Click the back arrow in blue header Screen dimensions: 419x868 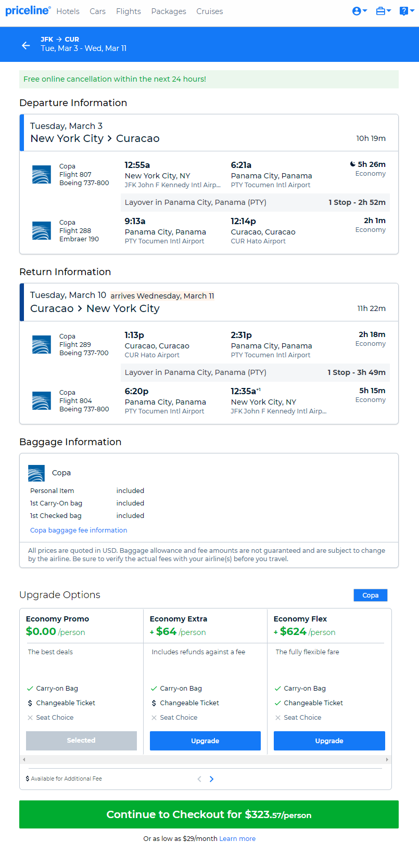(x=26, y=46)
